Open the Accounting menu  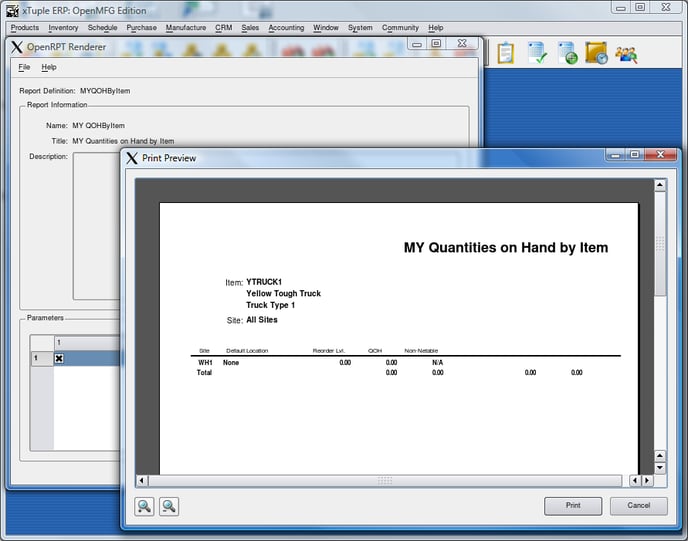(x=286, y=28)
